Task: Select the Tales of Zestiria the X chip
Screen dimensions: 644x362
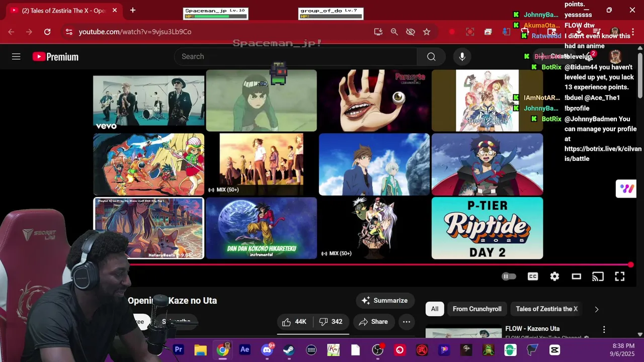Action: (546, 309)
